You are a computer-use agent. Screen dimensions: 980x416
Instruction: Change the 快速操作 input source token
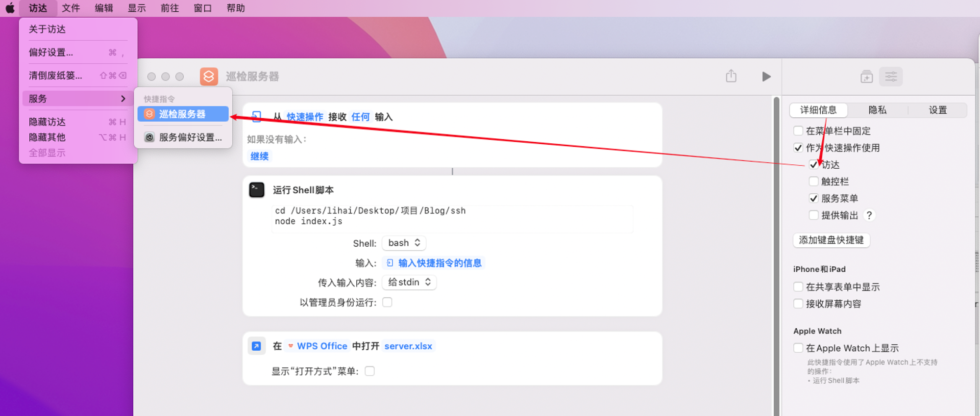(x=305, y=117)
